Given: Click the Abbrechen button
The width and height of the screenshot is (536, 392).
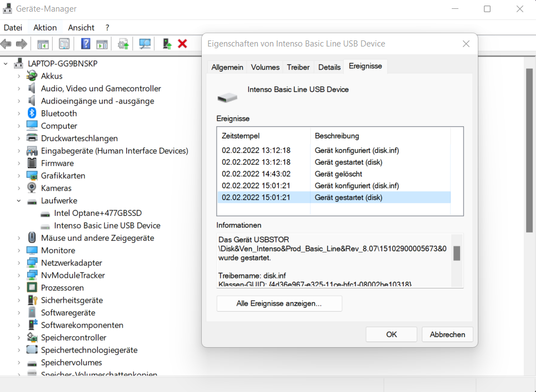Looking at the screenshot, I should [x=447, y=334].
